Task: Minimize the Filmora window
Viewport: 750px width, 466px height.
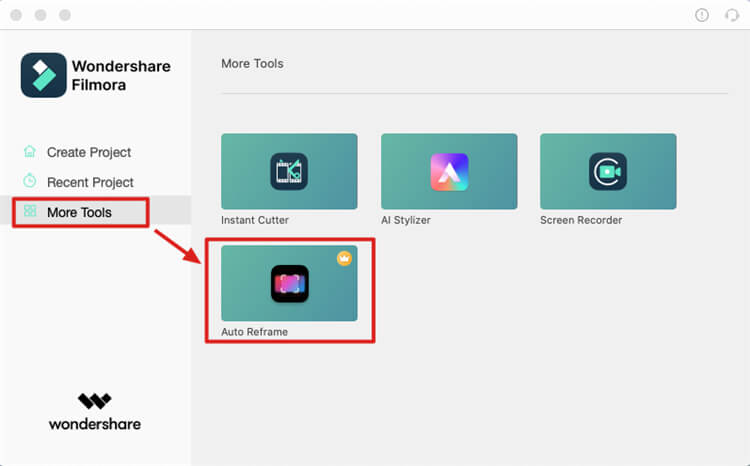Action: click(x=41, y=15)
